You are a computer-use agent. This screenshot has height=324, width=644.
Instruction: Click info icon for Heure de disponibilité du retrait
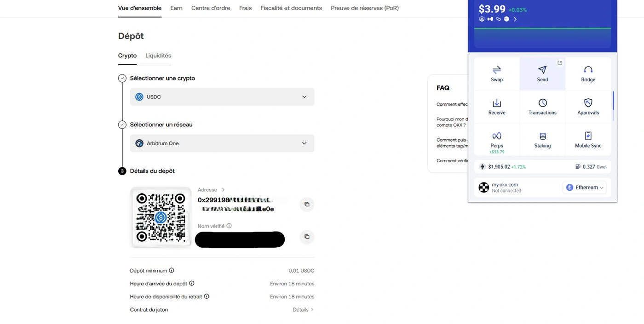click(207, 296)
